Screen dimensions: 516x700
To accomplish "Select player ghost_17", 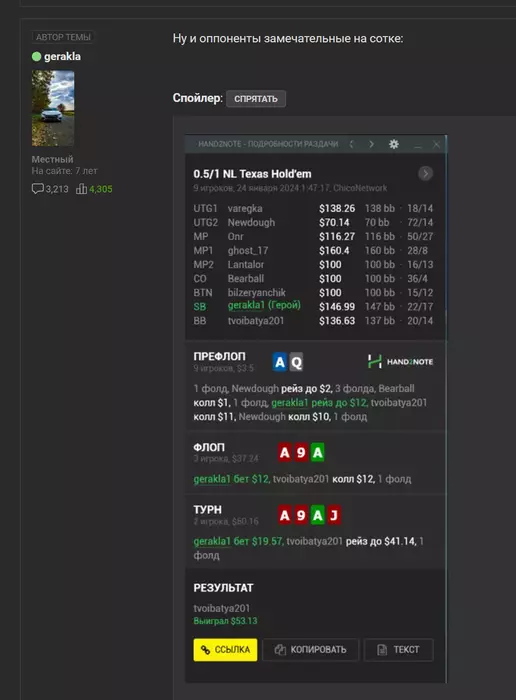I will [313, 250].
